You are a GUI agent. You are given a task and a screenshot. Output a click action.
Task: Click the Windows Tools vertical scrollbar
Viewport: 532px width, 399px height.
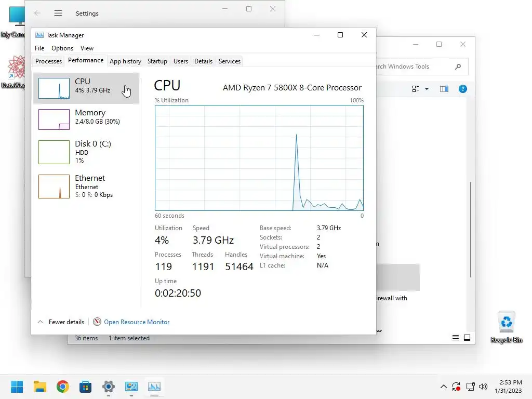coord(471,229)
